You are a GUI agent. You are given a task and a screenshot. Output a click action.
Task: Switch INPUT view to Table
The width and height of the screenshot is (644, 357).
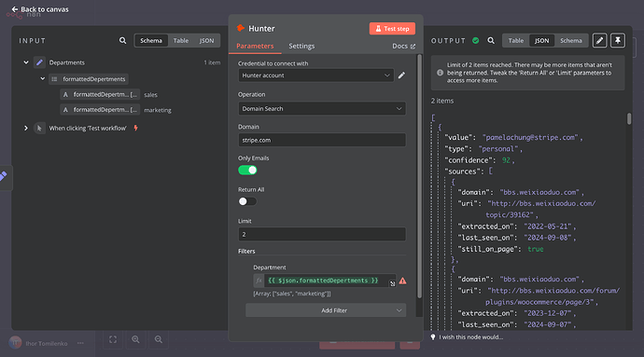(181, 40)
